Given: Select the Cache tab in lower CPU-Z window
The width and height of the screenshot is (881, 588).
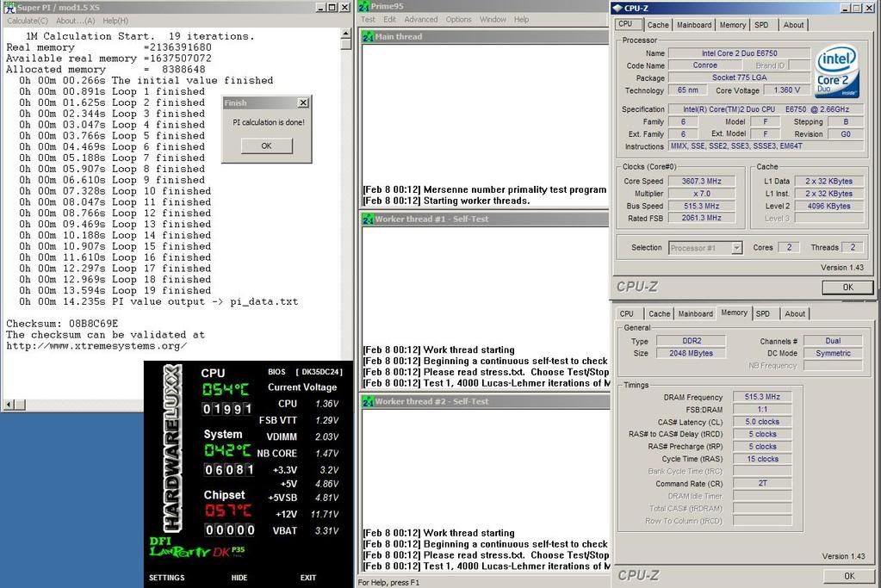Looking at the screenshot, I should point(659,314).
